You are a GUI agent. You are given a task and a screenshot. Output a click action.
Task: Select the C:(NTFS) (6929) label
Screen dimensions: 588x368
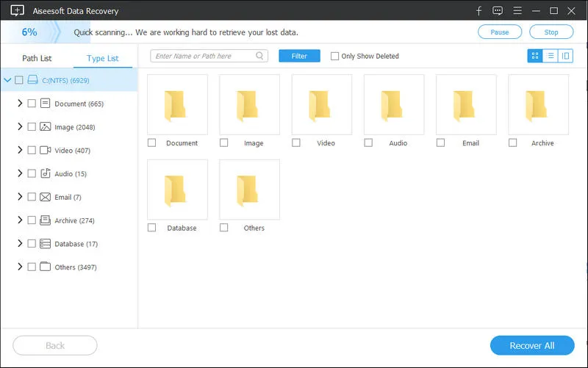point(65,80)
